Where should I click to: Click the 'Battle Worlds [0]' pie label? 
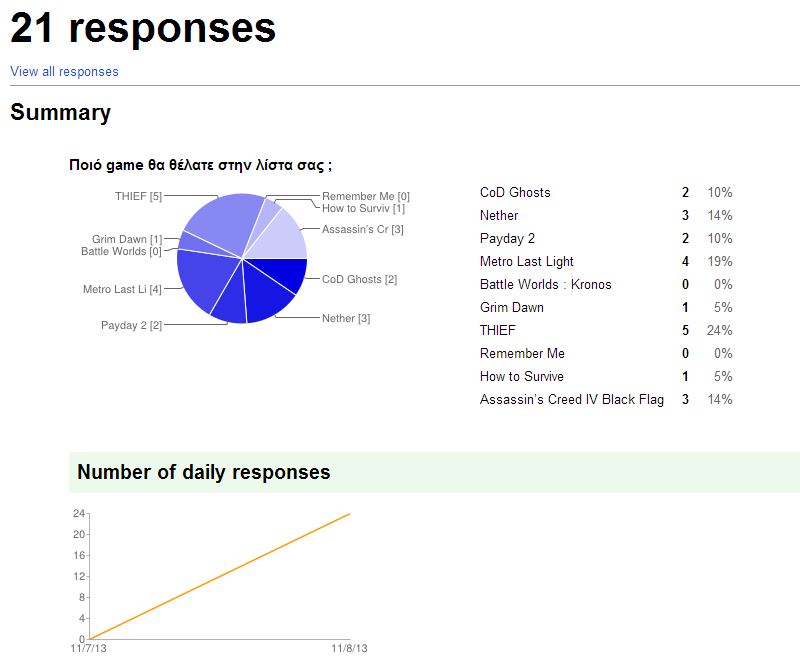click(x=121, y=251)
